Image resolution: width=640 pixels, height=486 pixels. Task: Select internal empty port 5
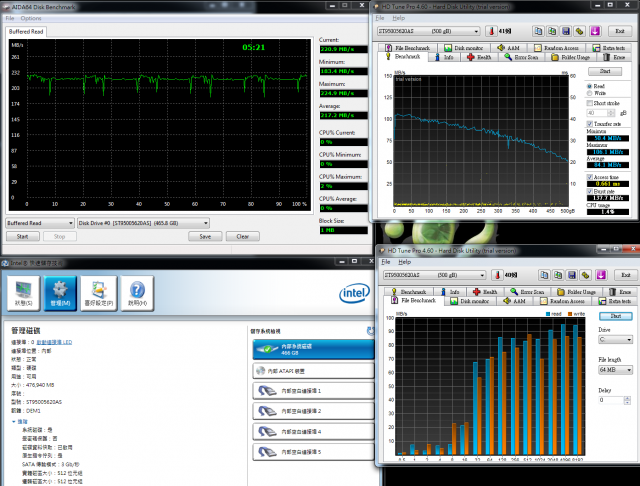coord(313,452)
